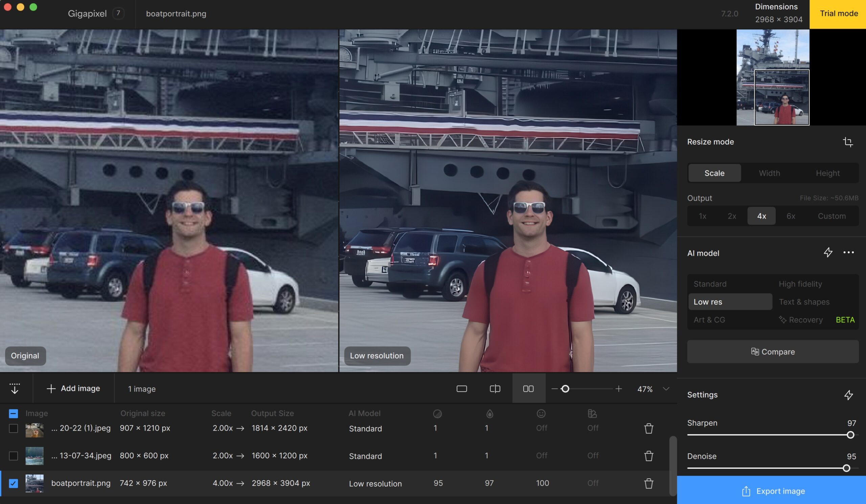Image resolution: width=866 pixels, height=504 pixels.
Task: Toggle the select-all Image header checkbox
Action: pos(14,413)
